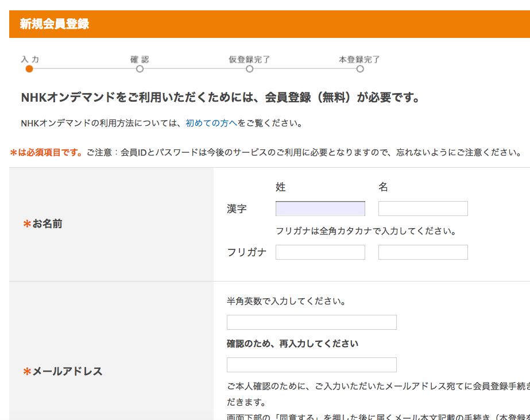Click the 名 kanji name input field

tap(423, 209)
